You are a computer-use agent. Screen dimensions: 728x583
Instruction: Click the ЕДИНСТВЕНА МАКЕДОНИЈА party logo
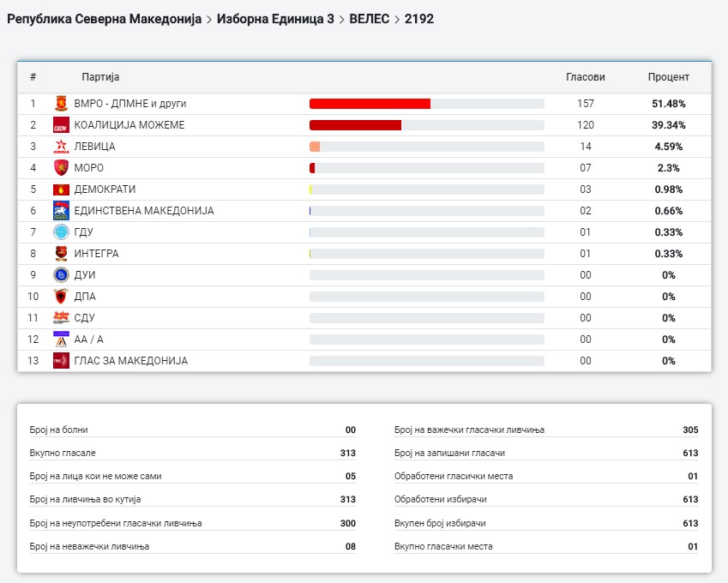tap(61, 211)
